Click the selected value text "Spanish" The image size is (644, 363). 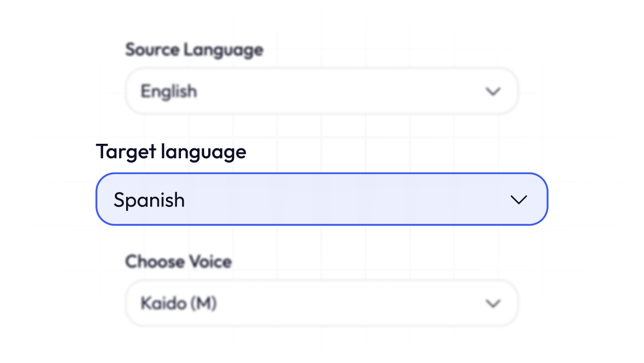(x=149, y=200)
